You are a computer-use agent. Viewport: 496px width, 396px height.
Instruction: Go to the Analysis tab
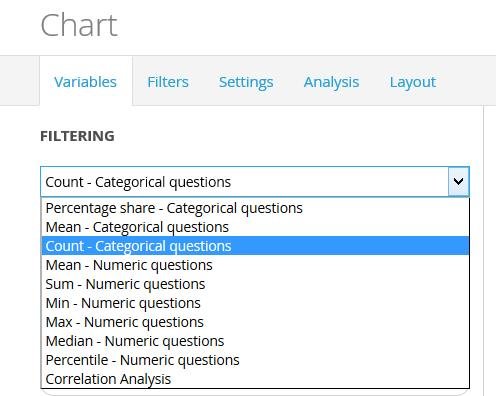pyautogui.click(x=331, y=82)
